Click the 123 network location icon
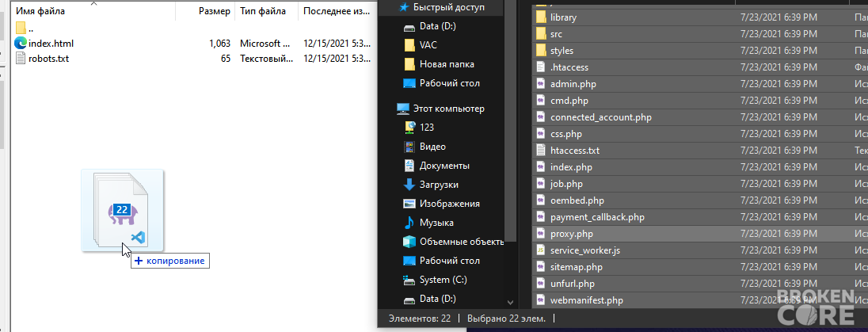The image size is (868, 332). [x=409, y=128]
